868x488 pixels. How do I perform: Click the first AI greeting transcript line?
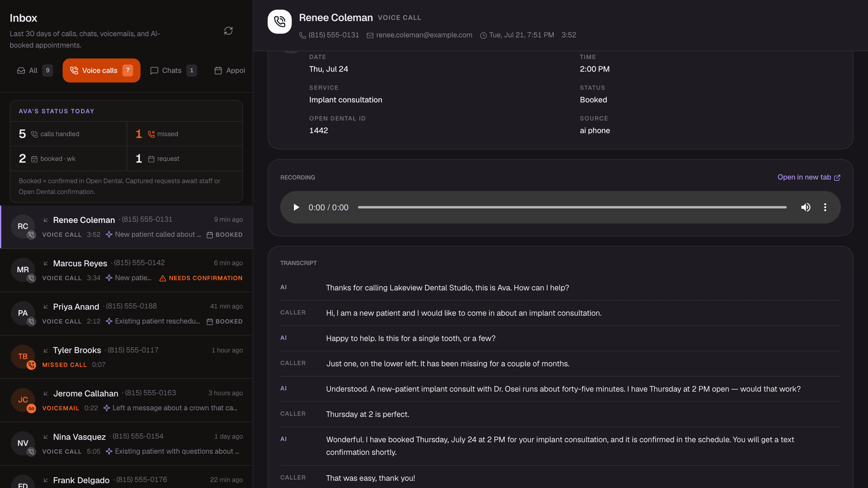coord(448,288)
